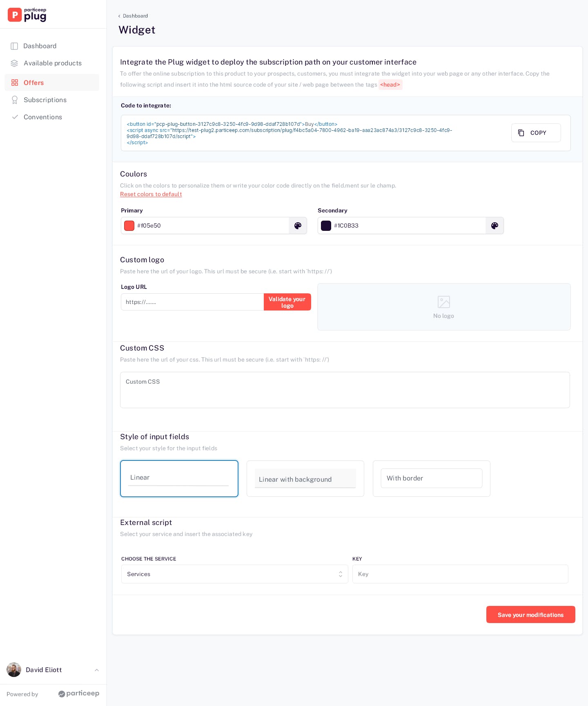This screenshot has width=588, height=706.
Task: Open the Primary color palette picker
Action: [298, 226]
